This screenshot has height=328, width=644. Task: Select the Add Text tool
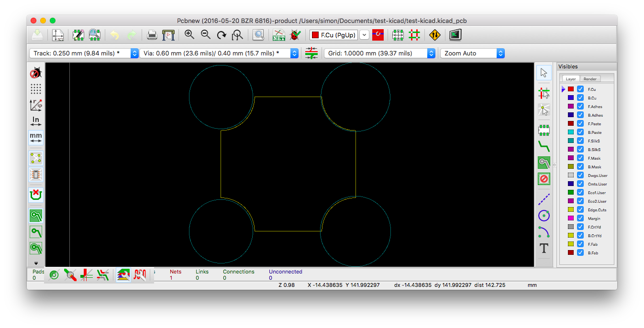tap(544, 248)
